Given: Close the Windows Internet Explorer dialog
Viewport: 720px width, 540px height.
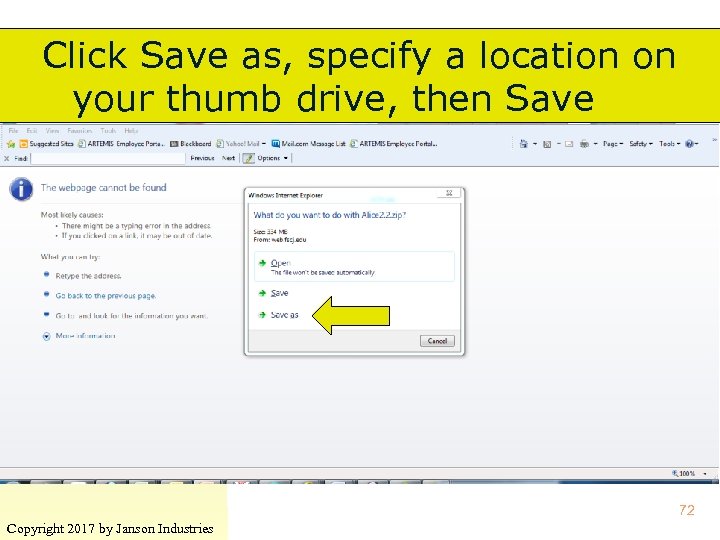Looking at the screenshot, I should [x=450, y=193].
